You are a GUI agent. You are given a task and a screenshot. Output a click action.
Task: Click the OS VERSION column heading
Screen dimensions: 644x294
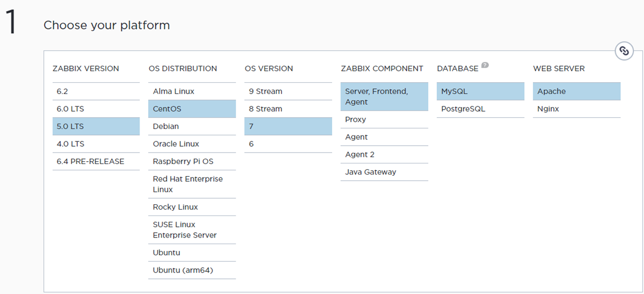[269, 69]
